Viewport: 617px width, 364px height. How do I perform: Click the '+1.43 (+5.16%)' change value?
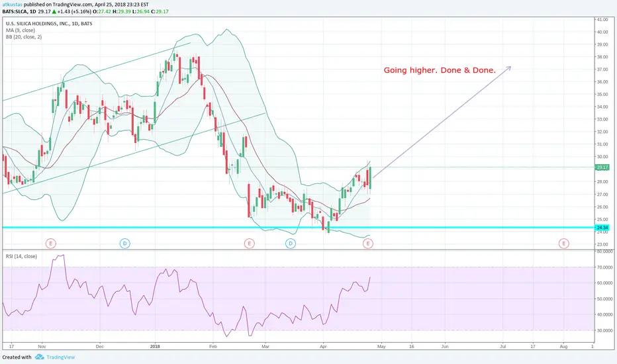point(74,11)
